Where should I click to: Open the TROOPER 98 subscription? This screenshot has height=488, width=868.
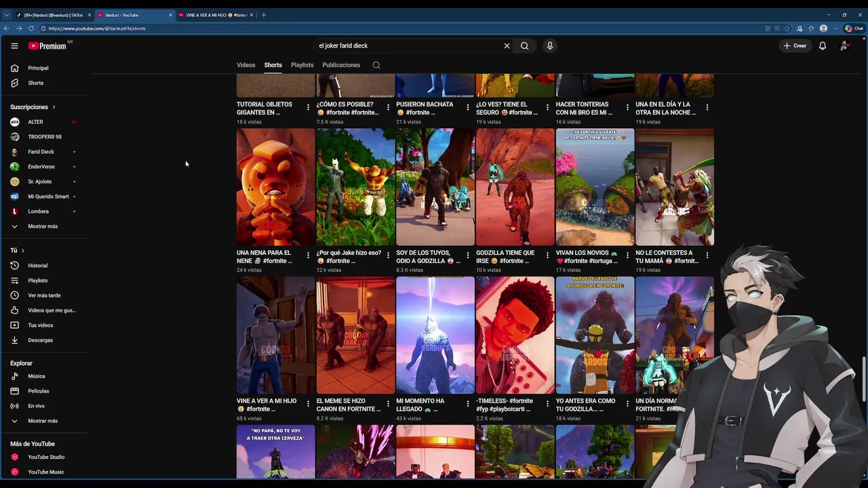[44, 137]
